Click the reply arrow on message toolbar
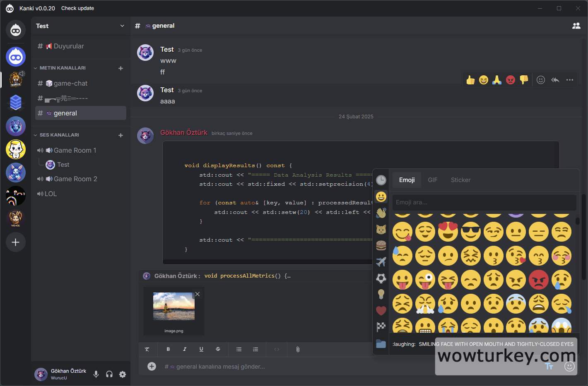 point(555,80)
